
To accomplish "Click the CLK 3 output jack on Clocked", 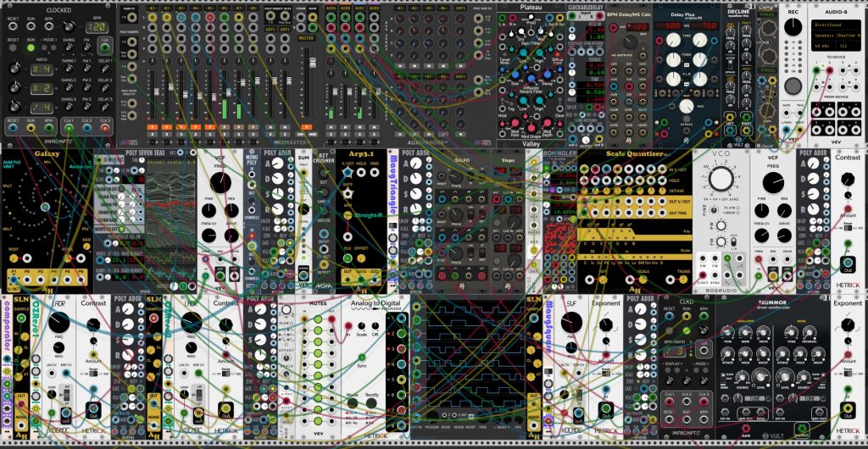I will pyautogui.click(x=105, y=128).
